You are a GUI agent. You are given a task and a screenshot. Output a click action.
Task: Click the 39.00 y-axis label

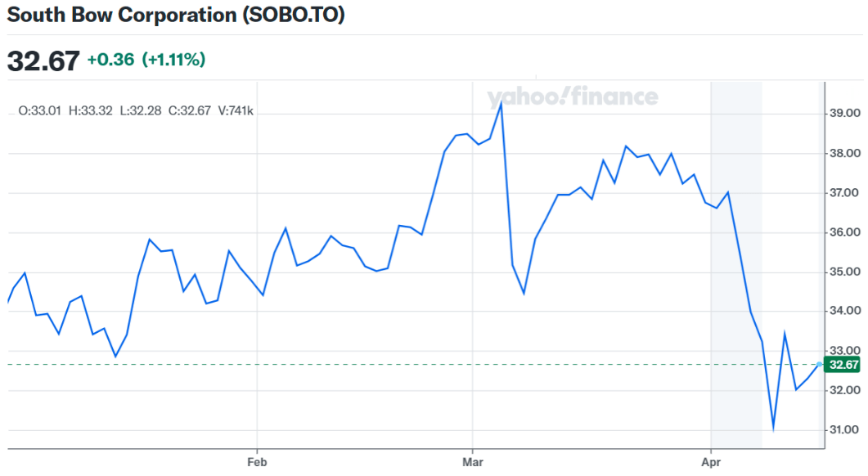845,113
